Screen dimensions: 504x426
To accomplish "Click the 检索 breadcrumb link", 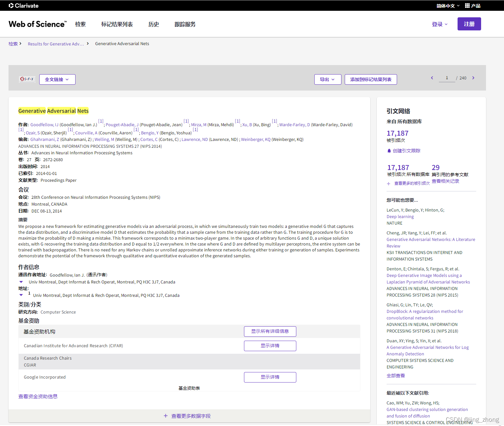I will 13,44.
